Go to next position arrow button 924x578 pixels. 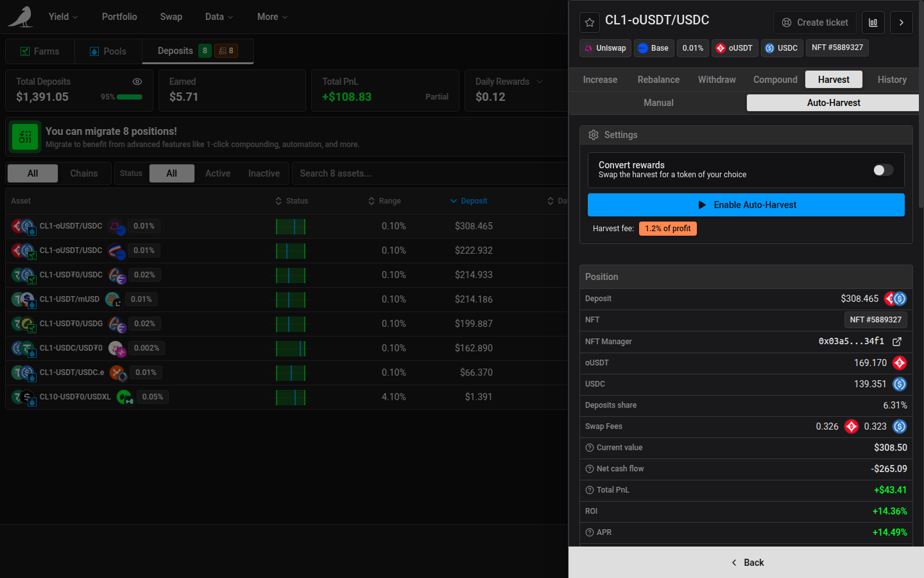point(901,22)
